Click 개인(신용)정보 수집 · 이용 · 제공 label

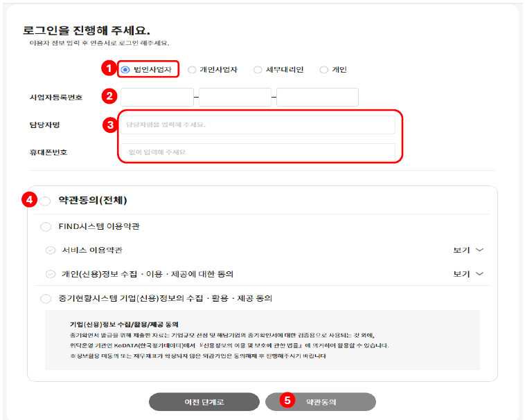(148, 274)
